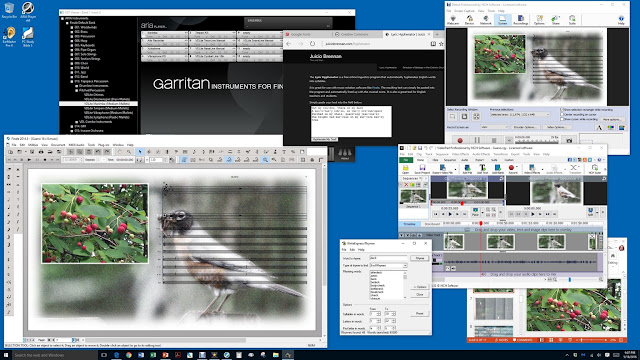Open Utilities menu in Finale
Screen dimensions: 640x360
33,145
